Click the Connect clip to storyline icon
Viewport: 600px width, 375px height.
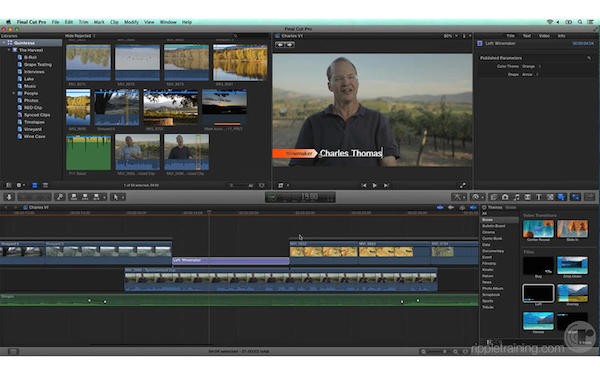tap(73, 197)
